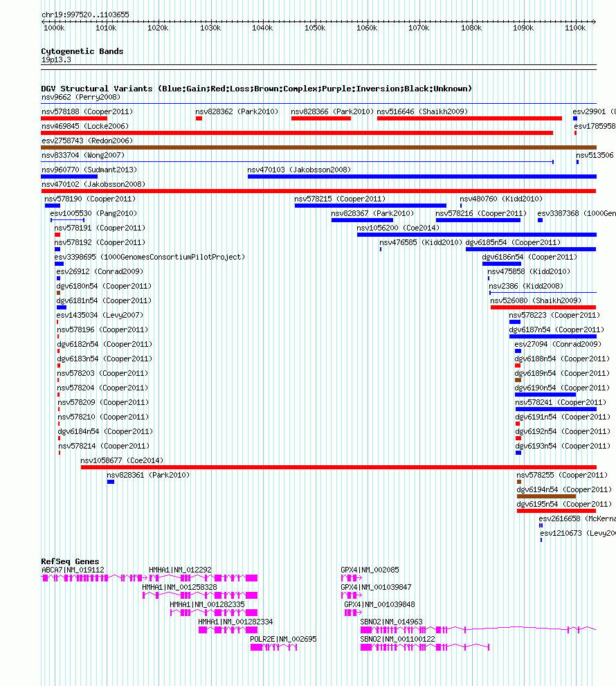This screenshot has height=686, width=616.
Task: Open dgv6187n54 (Cooper2011) label
Action: click(556, 330)
